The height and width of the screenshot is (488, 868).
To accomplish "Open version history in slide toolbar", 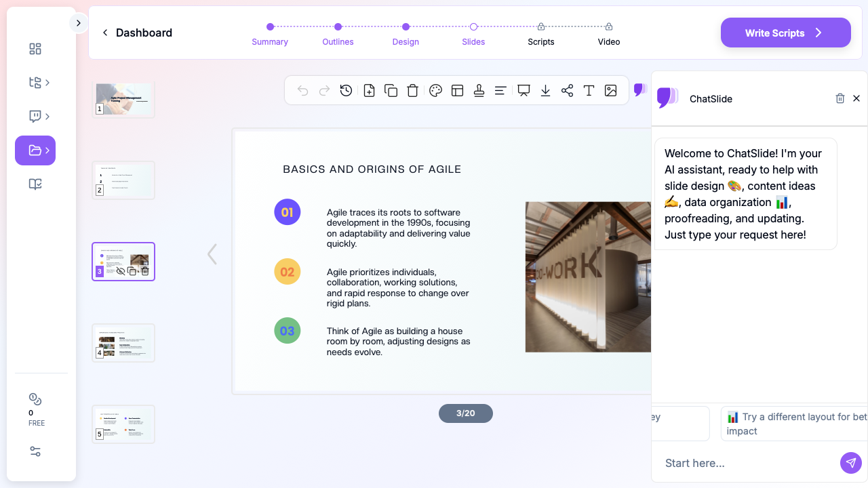I will click(x=346, y=91).
